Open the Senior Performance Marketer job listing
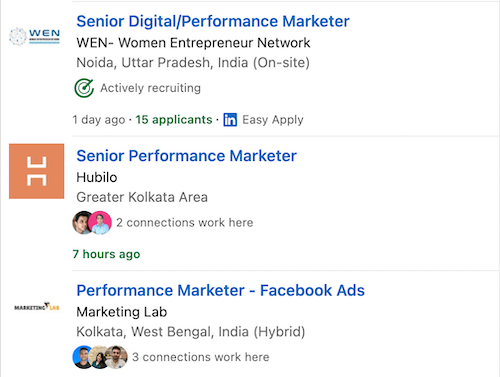 (x=186, y=156)
